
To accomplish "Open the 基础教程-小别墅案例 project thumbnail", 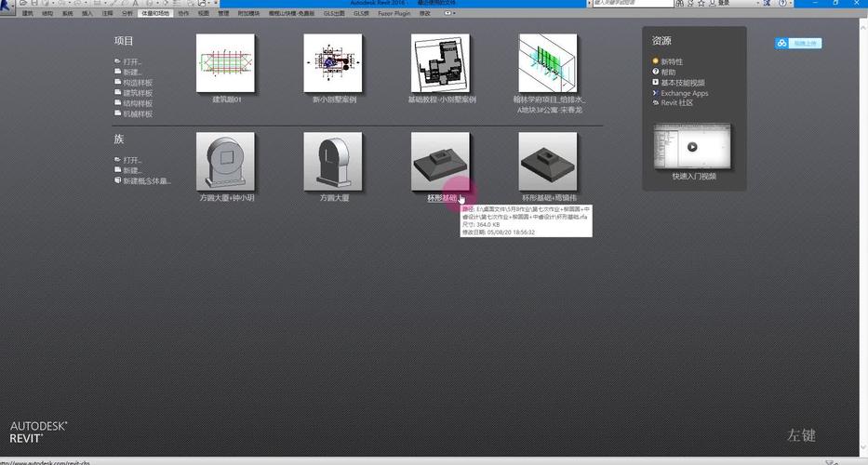I will click(x=440, y=63).
